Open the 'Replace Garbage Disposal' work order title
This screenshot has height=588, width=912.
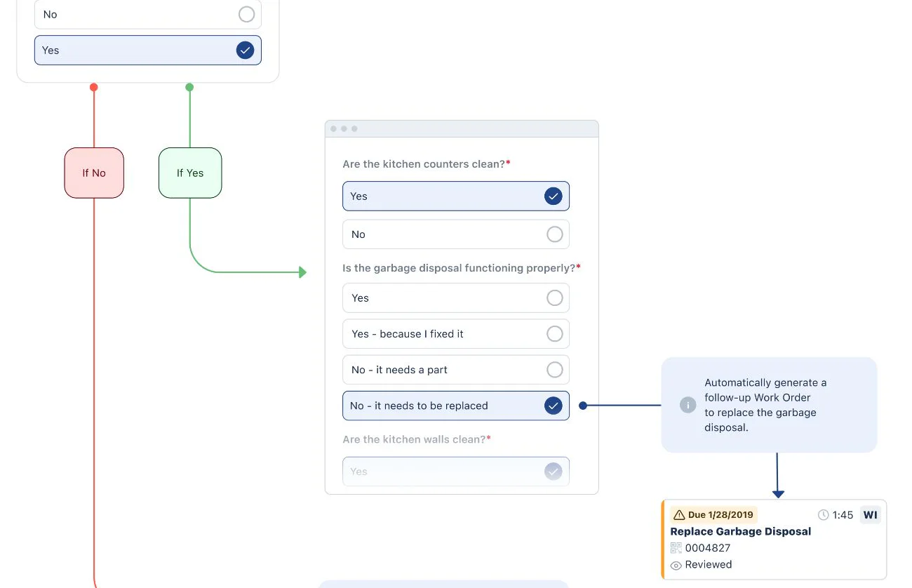741,531
